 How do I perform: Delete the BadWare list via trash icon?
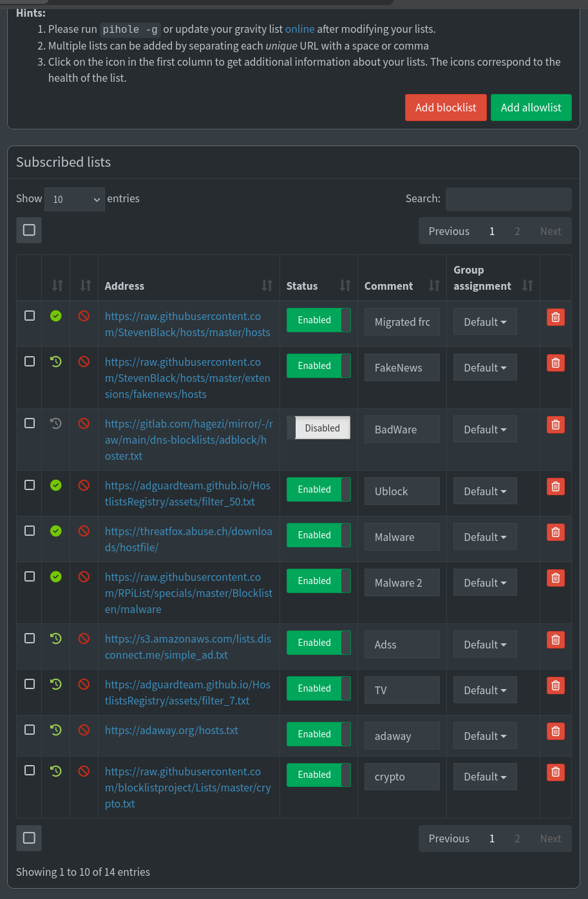click(x=556, y=424)
